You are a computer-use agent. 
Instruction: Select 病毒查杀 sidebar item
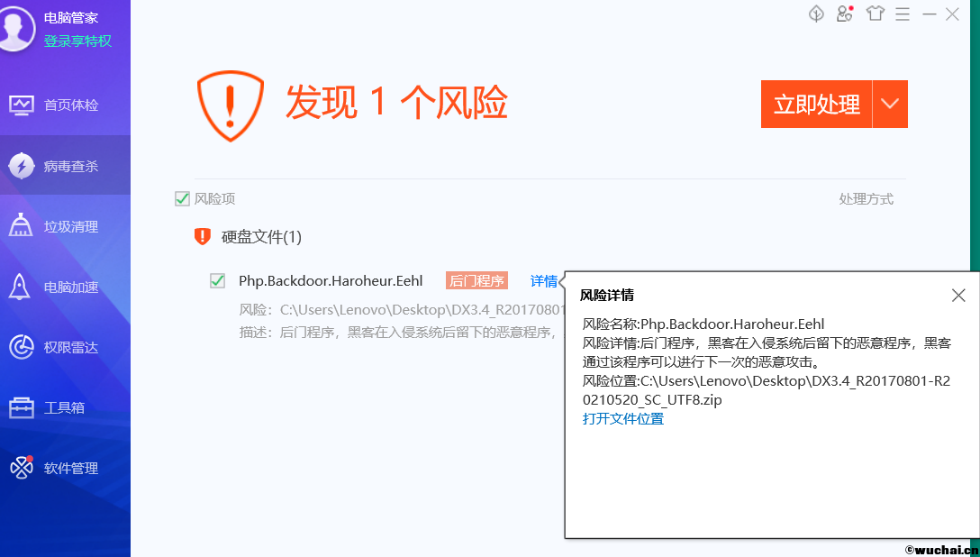pyautogui.click(x=71, y=166)
